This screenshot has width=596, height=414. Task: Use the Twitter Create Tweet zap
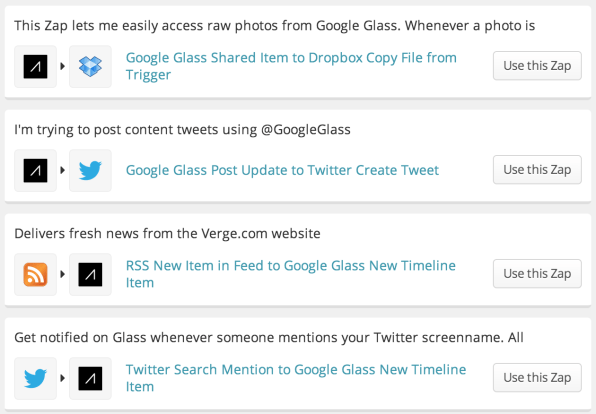(537, 170)
